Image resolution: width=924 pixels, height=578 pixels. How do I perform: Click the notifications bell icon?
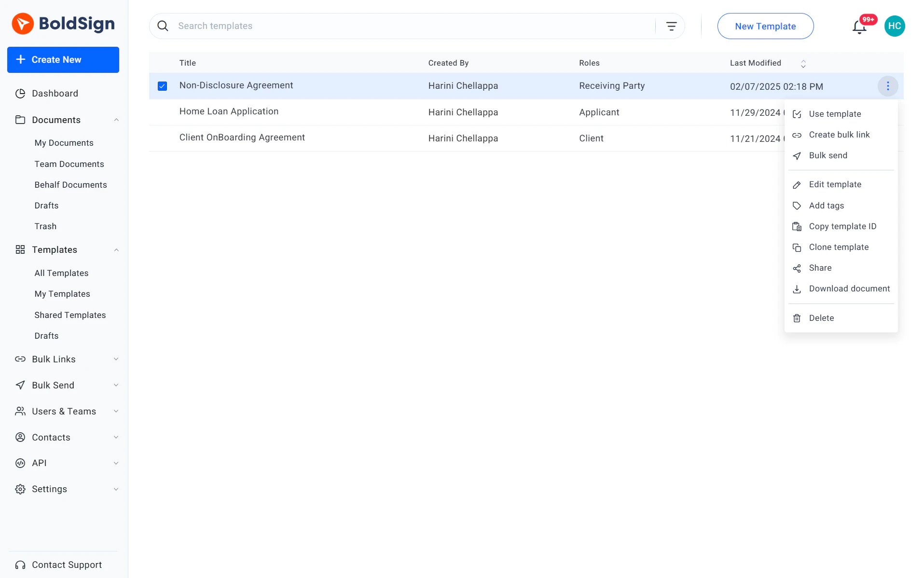(x=859, y=28)
